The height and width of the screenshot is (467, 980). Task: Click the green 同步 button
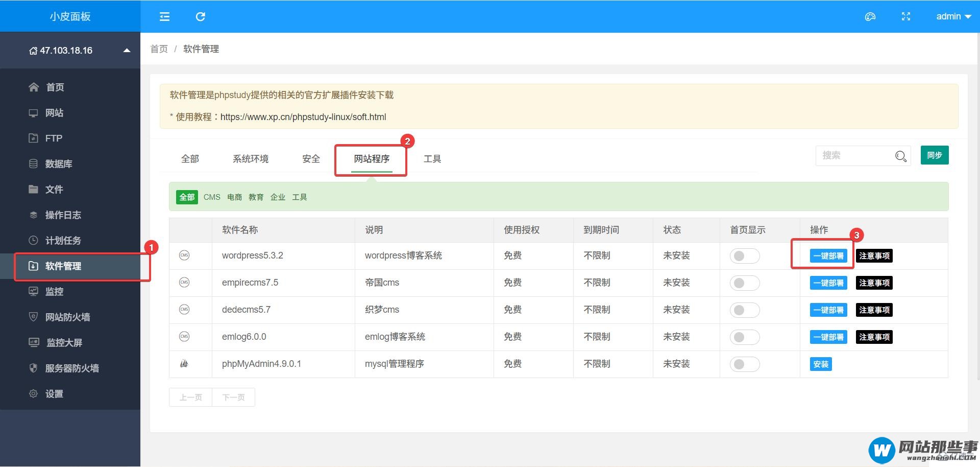pos(935,155)
